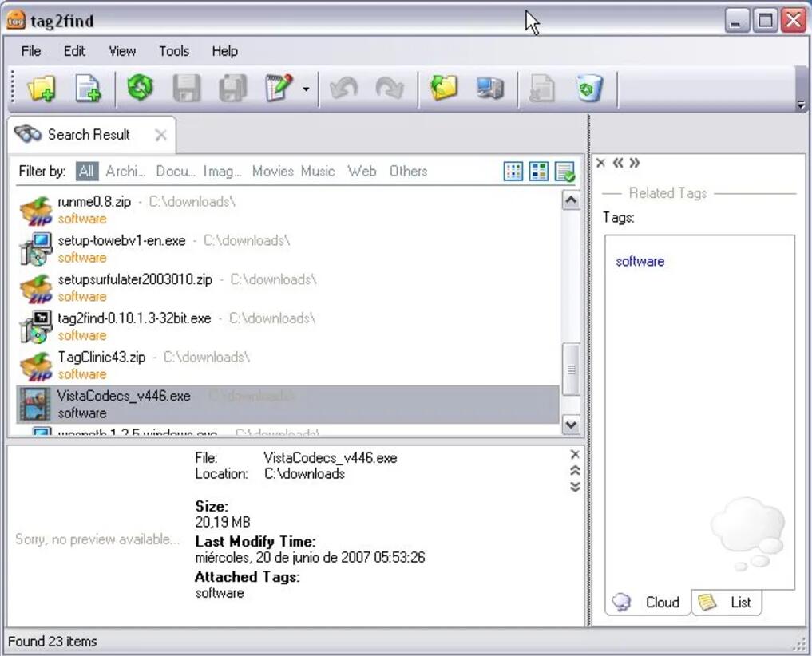The image size is (812, 656).
Task: Switch to the List tab
Action: coord(728,603)
